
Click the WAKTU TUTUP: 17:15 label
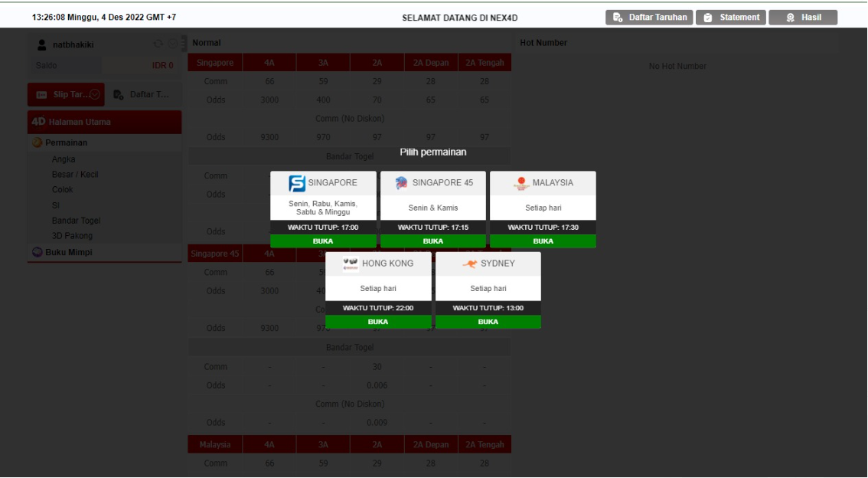tap(433, 228)
